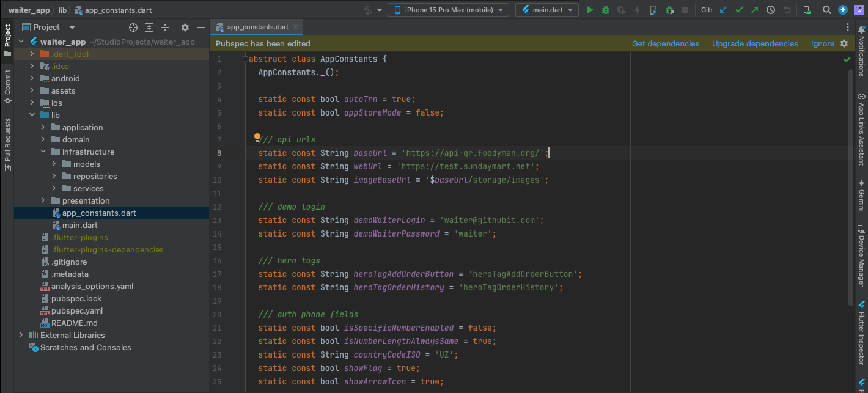This screenshot has width=868, height=393.
Task: Click the Git commit checkmark icon
Action: tap(739, 10)
